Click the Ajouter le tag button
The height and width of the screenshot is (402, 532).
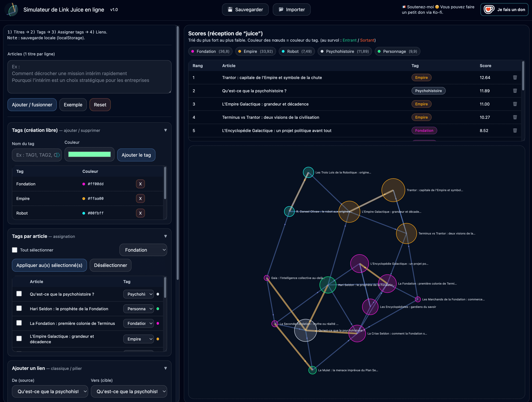[x=136, y=155]
